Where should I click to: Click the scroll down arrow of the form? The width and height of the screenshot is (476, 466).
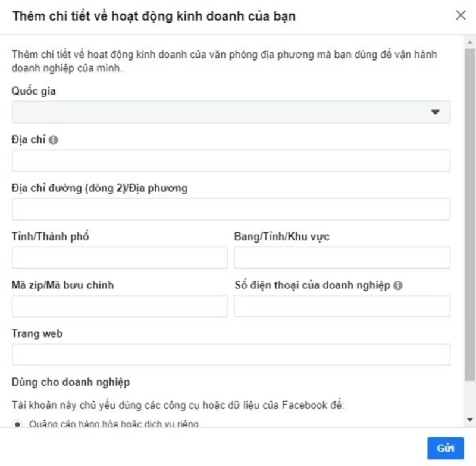[470, 420]
